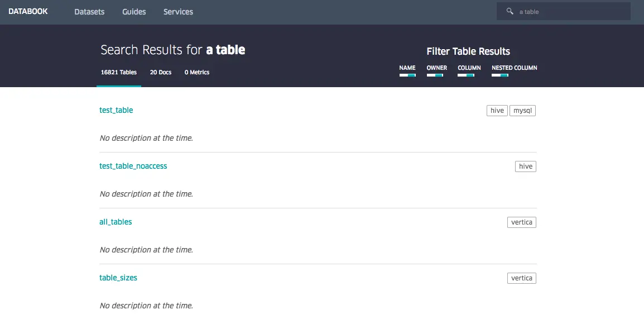644x319 pixels.
Task: Open the Guides menu
Action: tap(134, 12)
